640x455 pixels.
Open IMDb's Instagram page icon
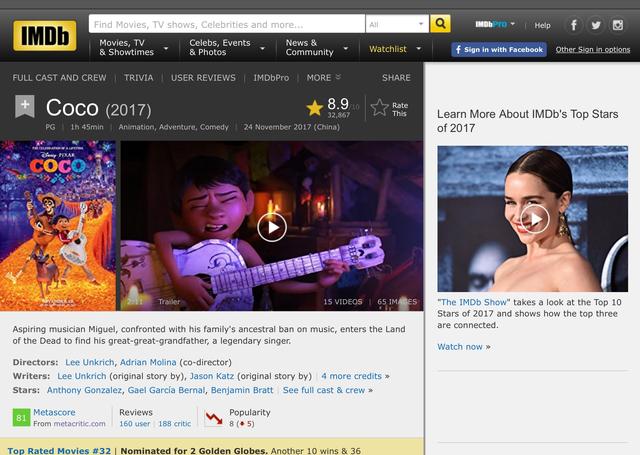click(x=618, y=25)
